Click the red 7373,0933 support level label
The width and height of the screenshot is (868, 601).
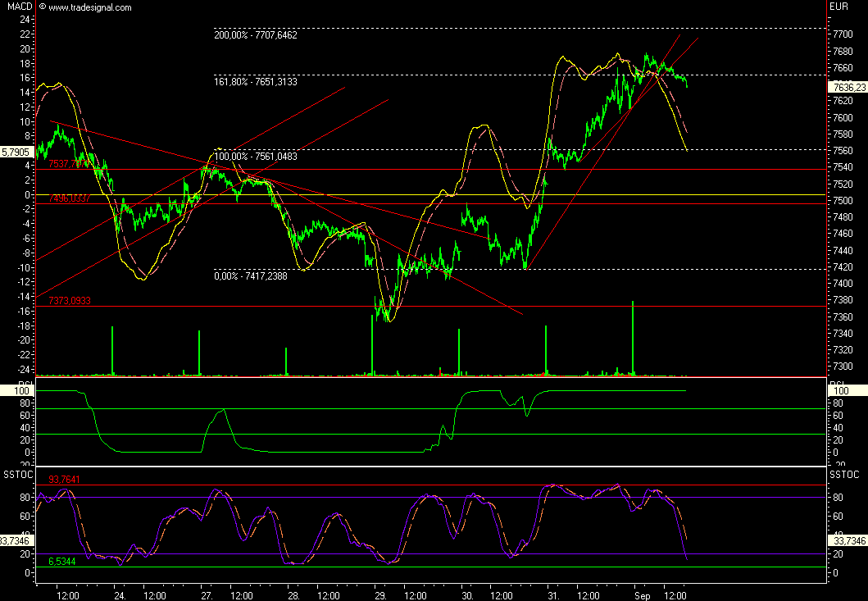69,301
